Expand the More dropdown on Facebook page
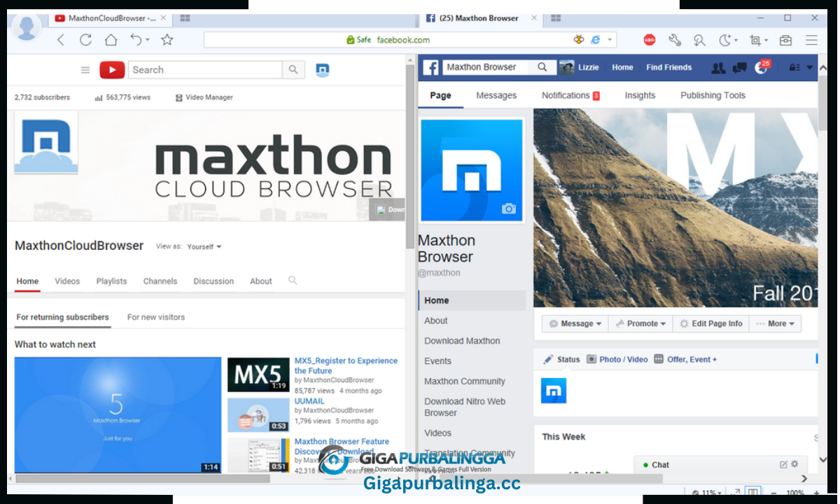This screenshot has width=840, height=504. click(775, 323)
